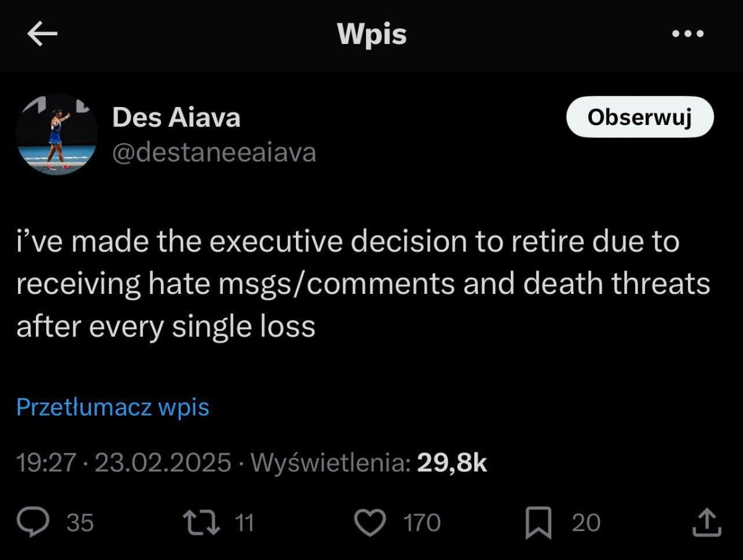Click the reply count 35

pos(80,523)
